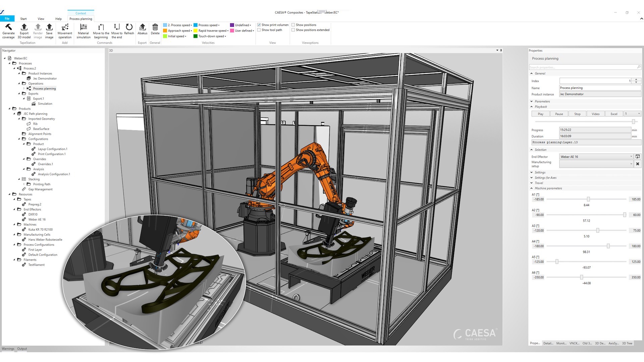Enable Show positions extended checkbox
Image resolution: width=644 pixels, height=362 pixels.
coord(293,30)
